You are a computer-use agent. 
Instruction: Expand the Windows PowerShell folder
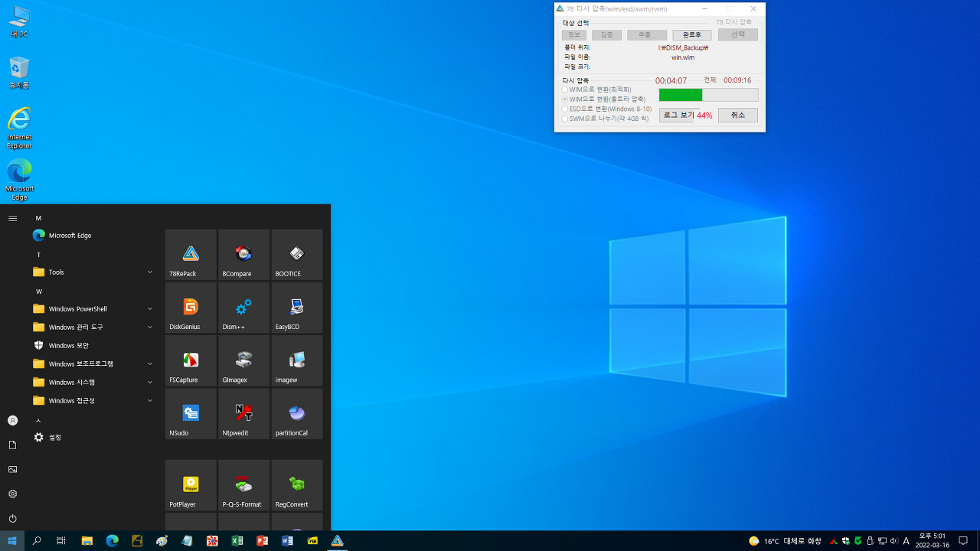pos(93,308)
